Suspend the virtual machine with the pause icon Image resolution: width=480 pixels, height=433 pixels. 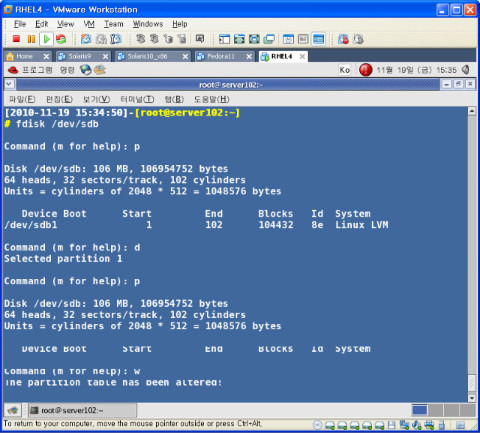click(31, 39)
